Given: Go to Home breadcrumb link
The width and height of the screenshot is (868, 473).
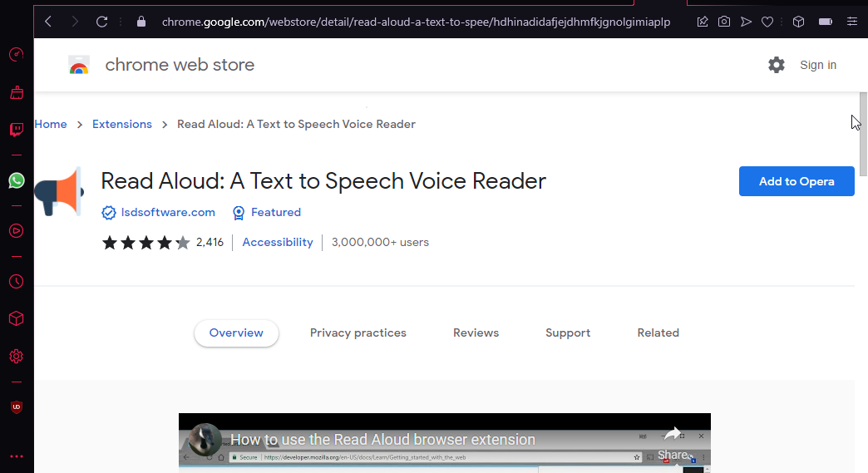Looking at the screenshot, I should [x=51, y=124].
